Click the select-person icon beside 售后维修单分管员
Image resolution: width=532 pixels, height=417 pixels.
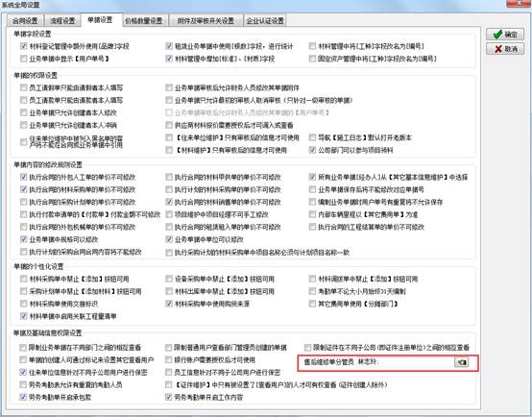click(461, 362)
